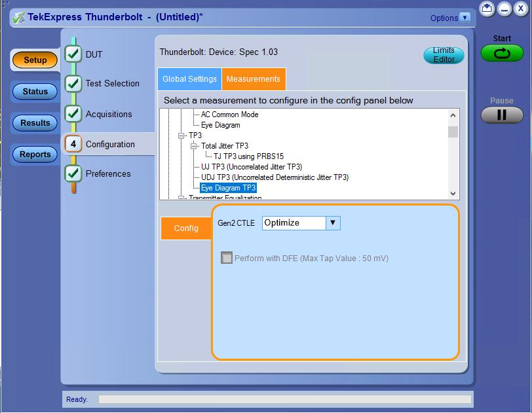Click the TekExpress logo icon in title bar
Screen dimensions: 532x413
18,18
